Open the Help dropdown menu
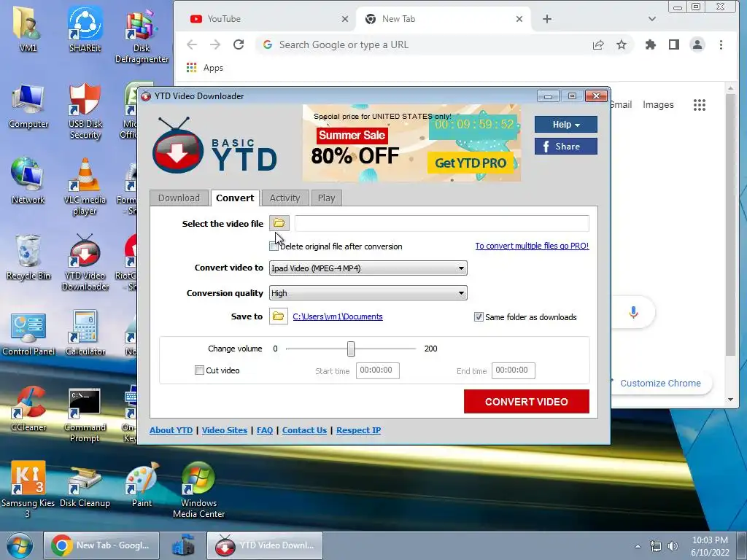This screenshot has width=747, height=560. pyautogui.click(x=565, y=124)
